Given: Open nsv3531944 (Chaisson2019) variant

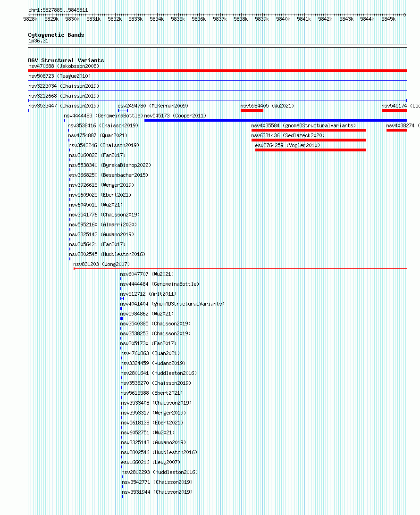Looking at the screenshot, I should (158, 492).
